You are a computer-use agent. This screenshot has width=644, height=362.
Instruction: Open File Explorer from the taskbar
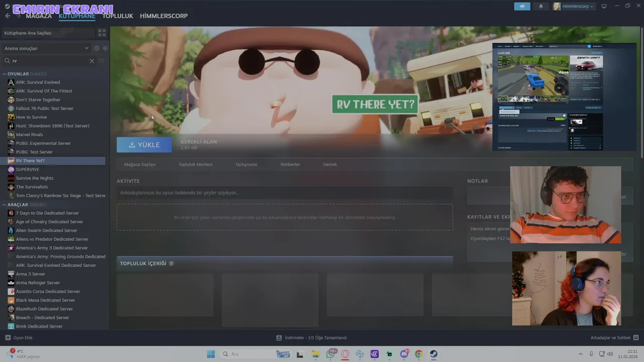(315, 354)
